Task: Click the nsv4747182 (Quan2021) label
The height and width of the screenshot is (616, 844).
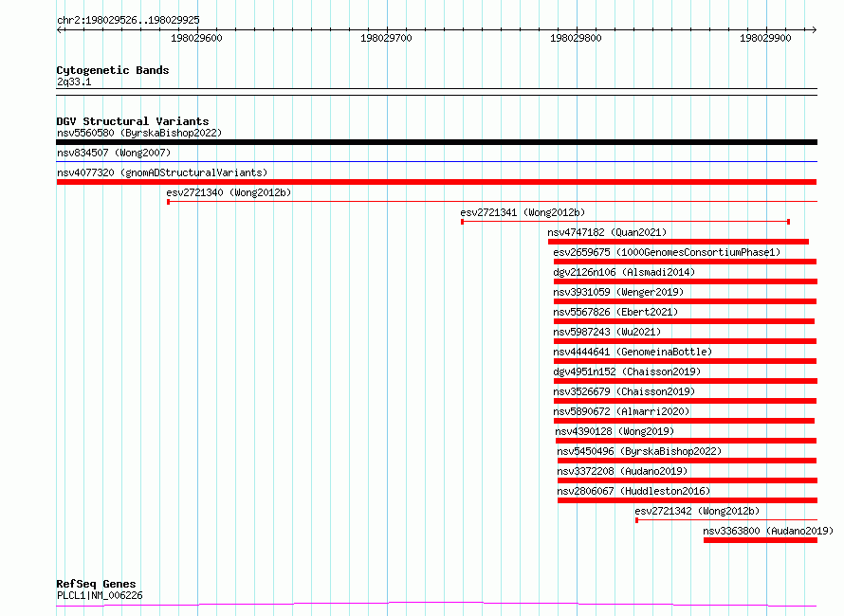Action: [x=607, y=232]
